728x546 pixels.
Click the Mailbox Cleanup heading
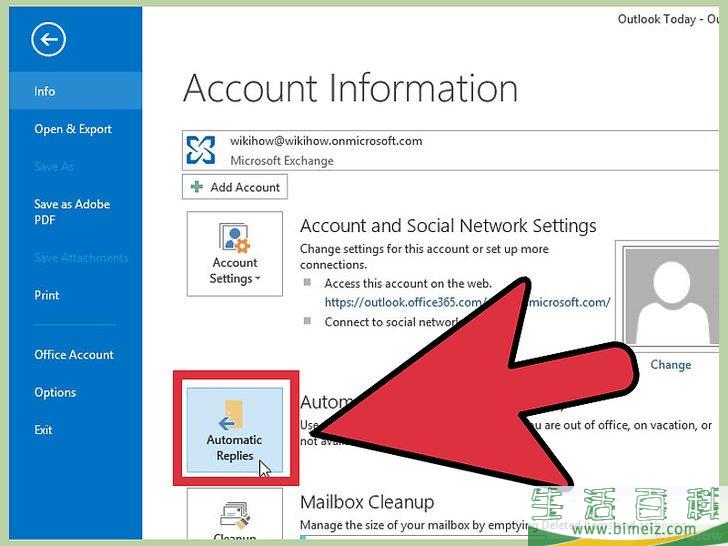click(367, 502)
